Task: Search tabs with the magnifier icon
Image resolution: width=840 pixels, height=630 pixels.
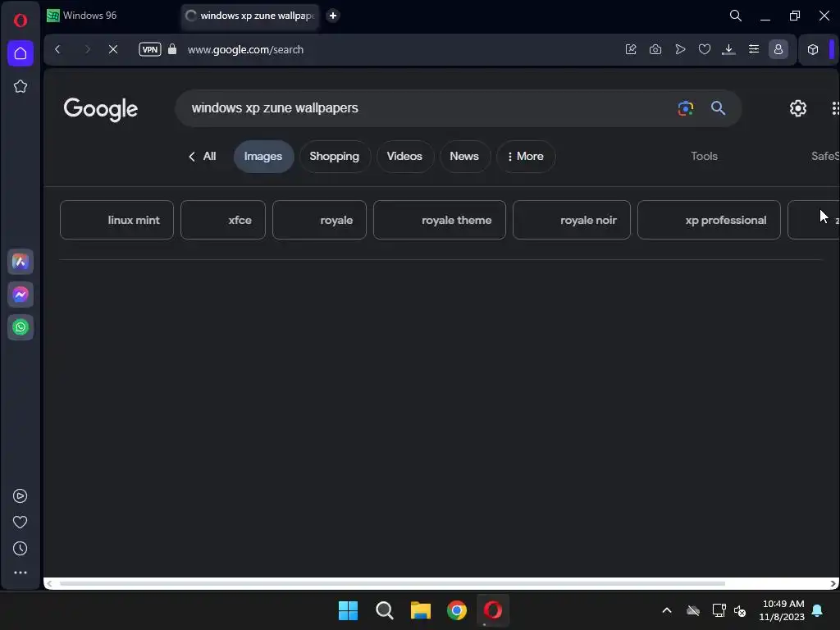Action: (x=736, y=16)
